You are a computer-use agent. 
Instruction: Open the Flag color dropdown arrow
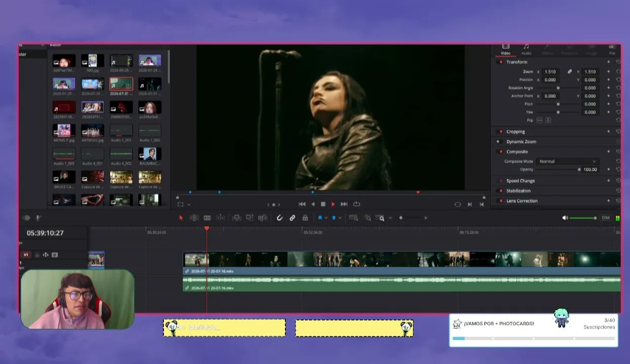click(326, 218)
